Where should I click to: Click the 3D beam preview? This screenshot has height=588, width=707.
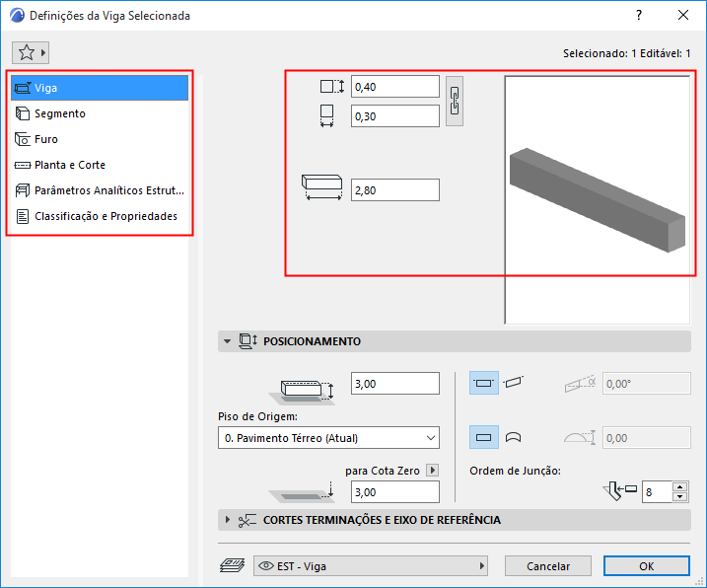coord(597,199)
